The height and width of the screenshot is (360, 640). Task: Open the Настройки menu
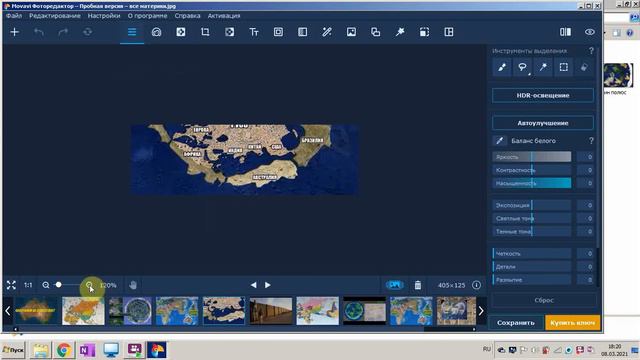(x=104, y=16)
